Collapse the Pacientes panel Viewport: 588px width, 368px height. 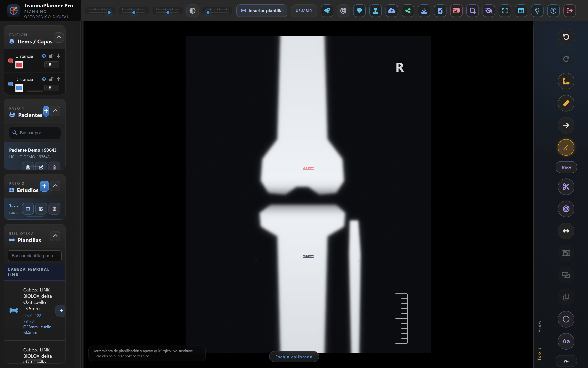point(55,111)
